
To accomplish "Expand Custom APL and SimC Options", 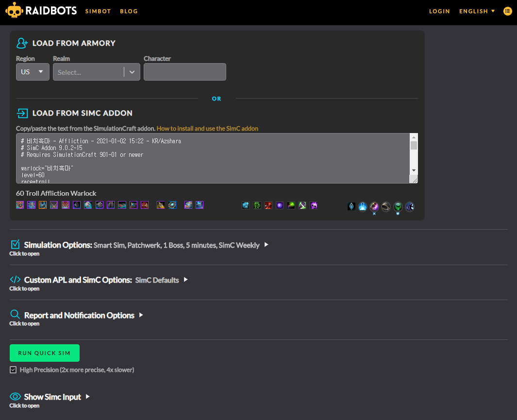I will click(99, 280).
